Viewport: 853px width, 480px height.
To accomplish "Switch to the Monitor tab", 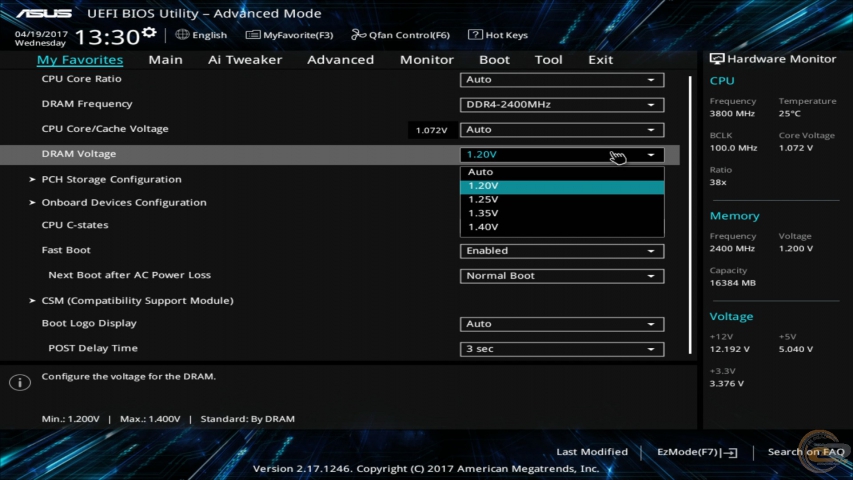I will [426, 59].
